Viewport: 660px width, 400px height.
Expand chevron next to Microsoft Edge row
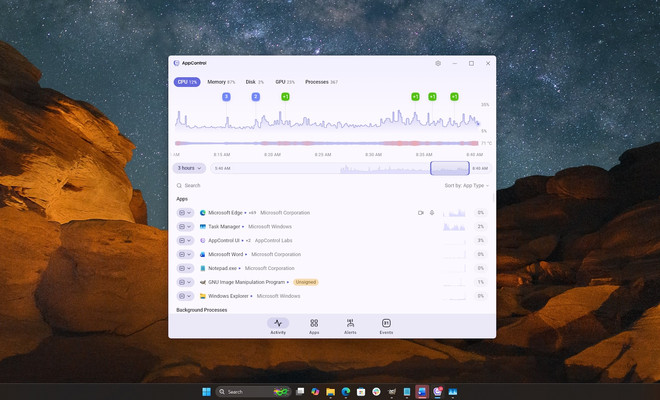pyautogui.click(x=189, y=213)
